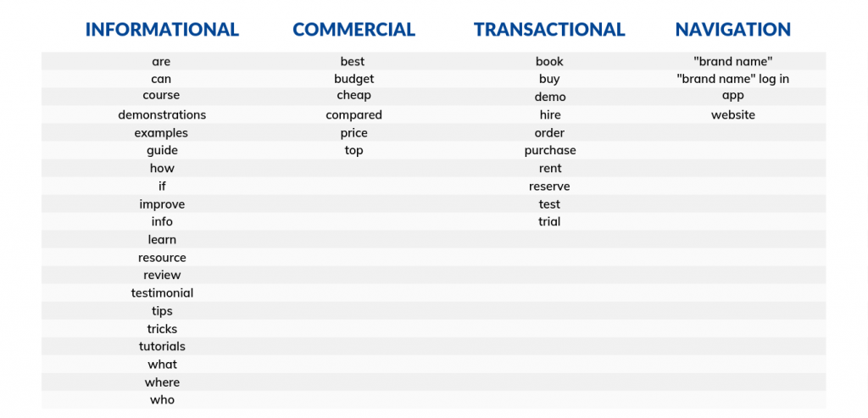
Task: Select the "demo" keyword under Transactional
Action: click(549, 97)
